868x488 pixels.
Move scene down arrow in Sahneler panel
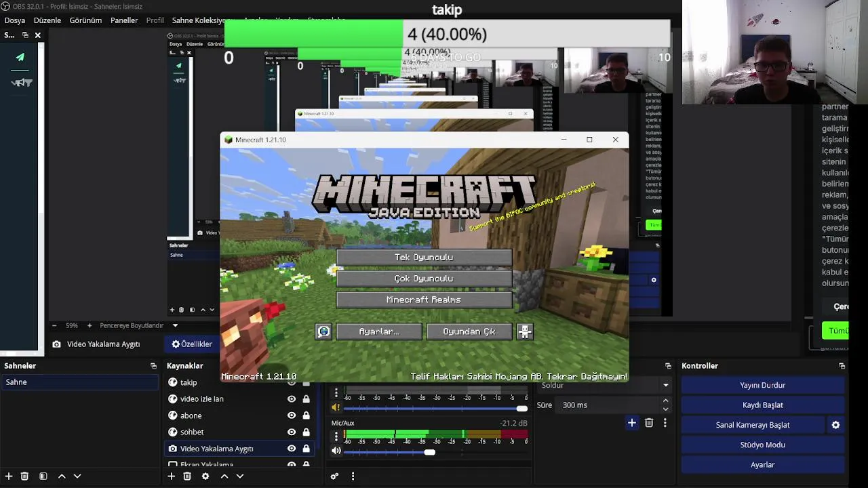[x=77, y=476]
